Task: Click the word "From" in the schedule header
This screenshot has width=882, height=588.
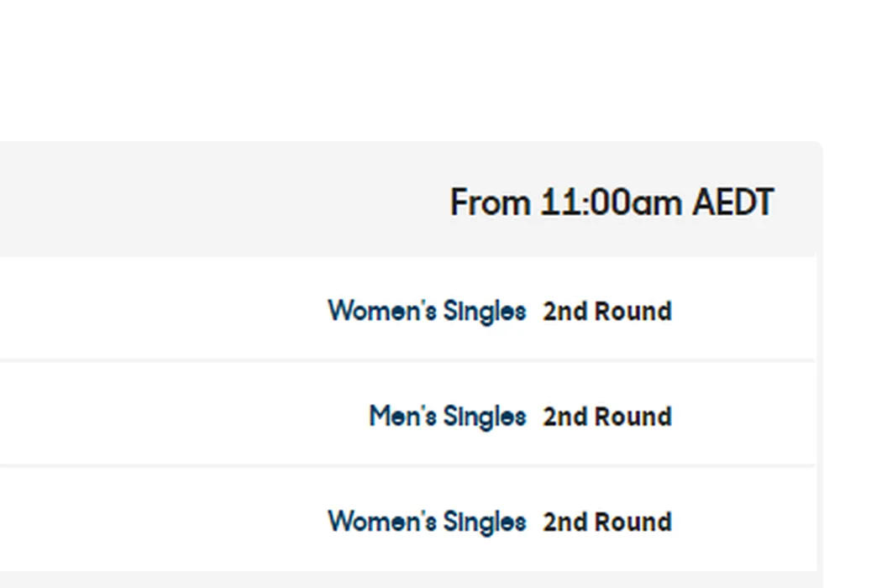Action: 491,203
